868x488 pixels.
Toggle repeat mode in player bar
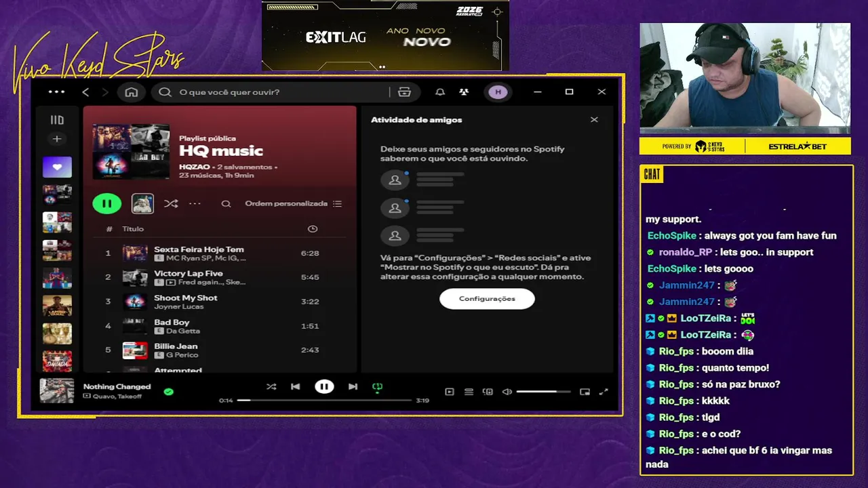click(x=378, y=387)
